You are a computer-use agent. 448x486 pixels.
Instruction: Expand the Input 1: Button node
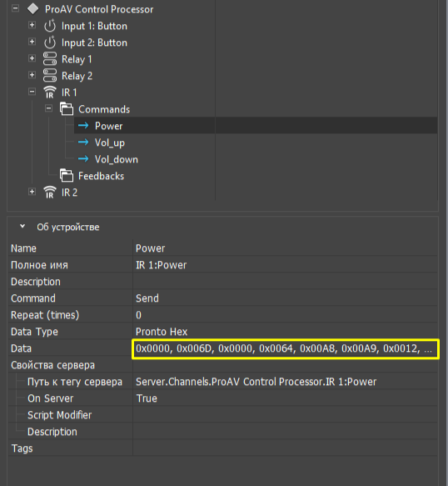pyautogui.click(x=32, y=25)
